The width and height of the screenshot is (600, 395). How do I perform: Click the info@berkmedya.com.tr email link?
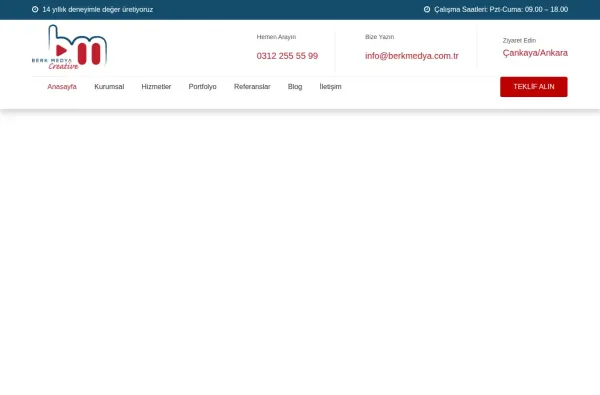(x=412, y=56)
